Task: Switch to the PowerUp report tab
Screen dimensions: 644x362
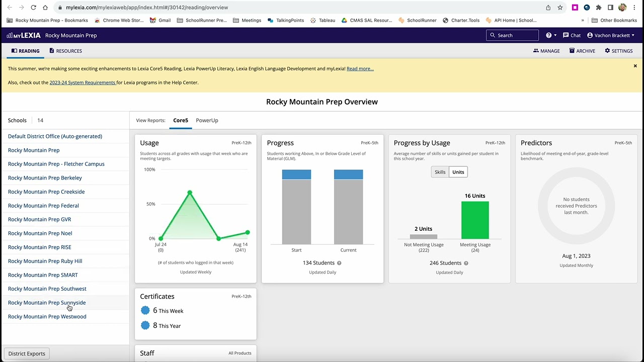Action: 207,121
